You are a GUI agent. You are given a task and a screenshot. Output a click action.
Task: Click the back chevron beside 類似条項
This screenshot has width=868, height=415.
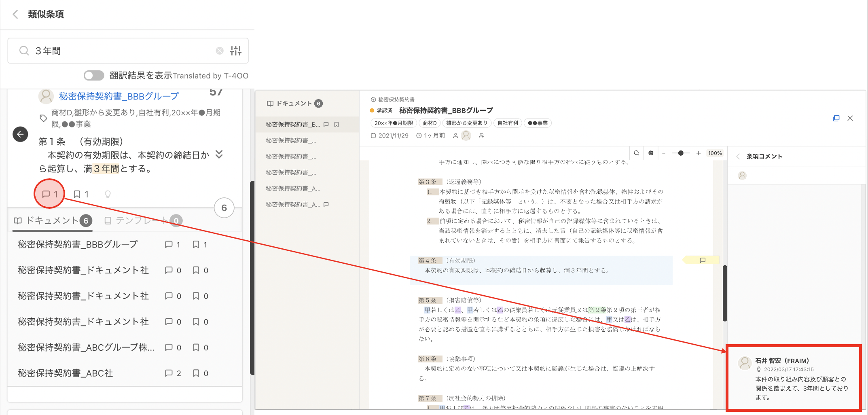tap(15, 15)
